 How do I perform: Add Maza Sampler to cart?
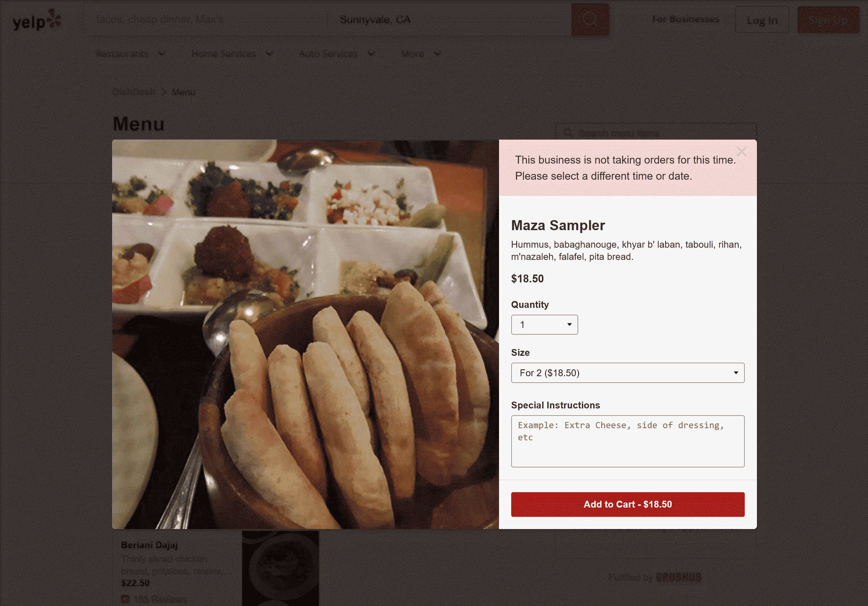pyautogui.click(x=628, y=504)
